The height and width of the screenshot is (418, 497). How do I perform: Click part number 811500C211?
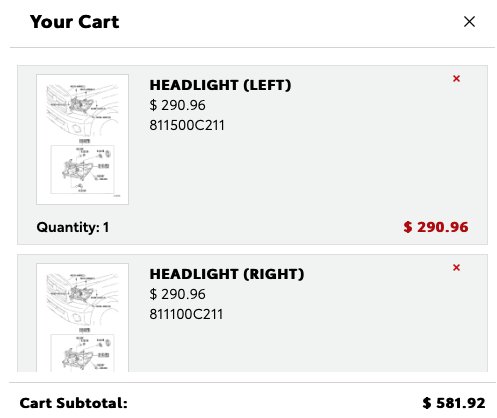(x=187, y=125)
